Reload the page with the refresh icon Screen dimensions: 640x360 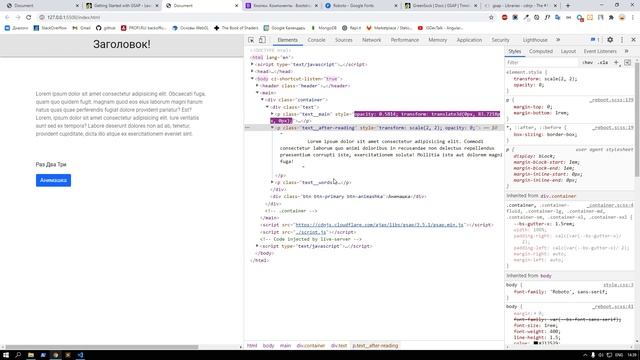click(x=29, y=18)
